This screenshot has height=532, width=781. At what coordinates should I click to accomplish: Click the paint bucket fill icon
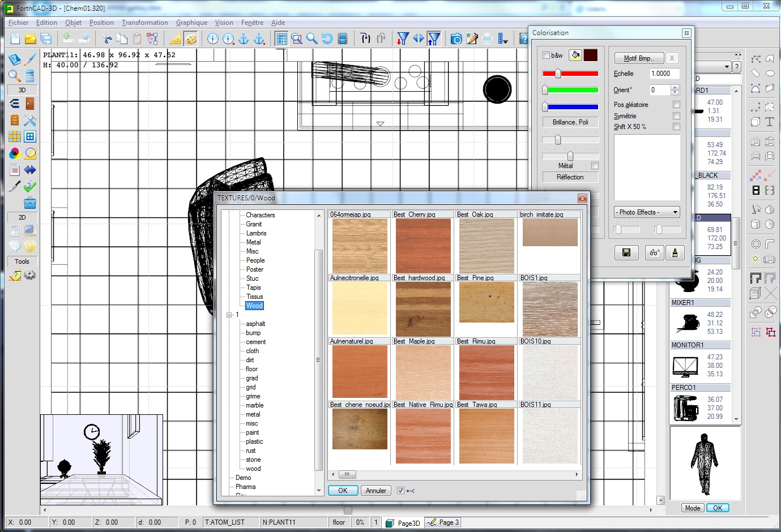point(575,55)
